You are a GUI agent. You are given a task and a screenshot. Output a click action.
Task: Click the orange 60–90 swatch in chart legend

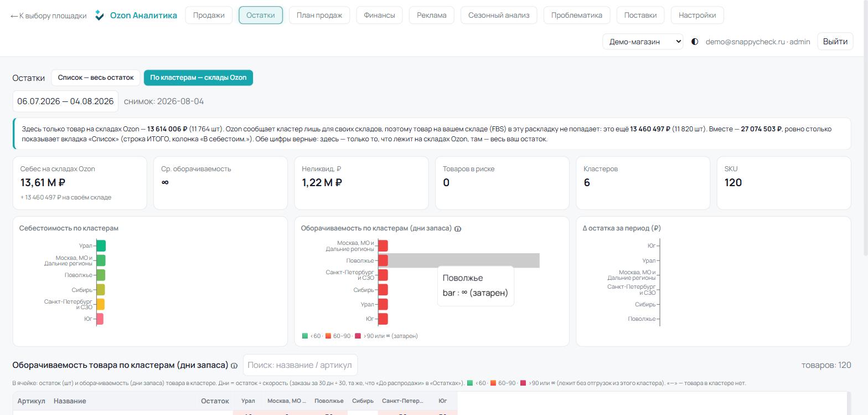point(328,336)
